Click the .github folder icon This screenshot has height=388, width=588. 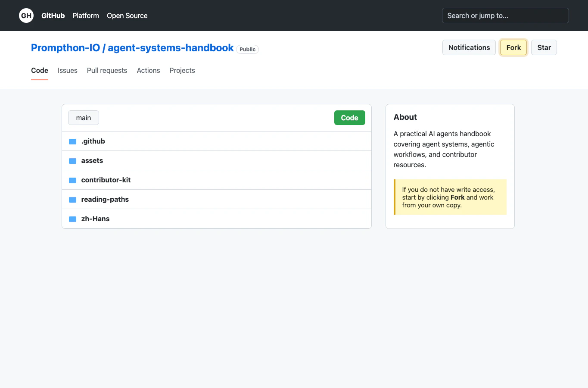pyautogui.click(x=73, y=141)
